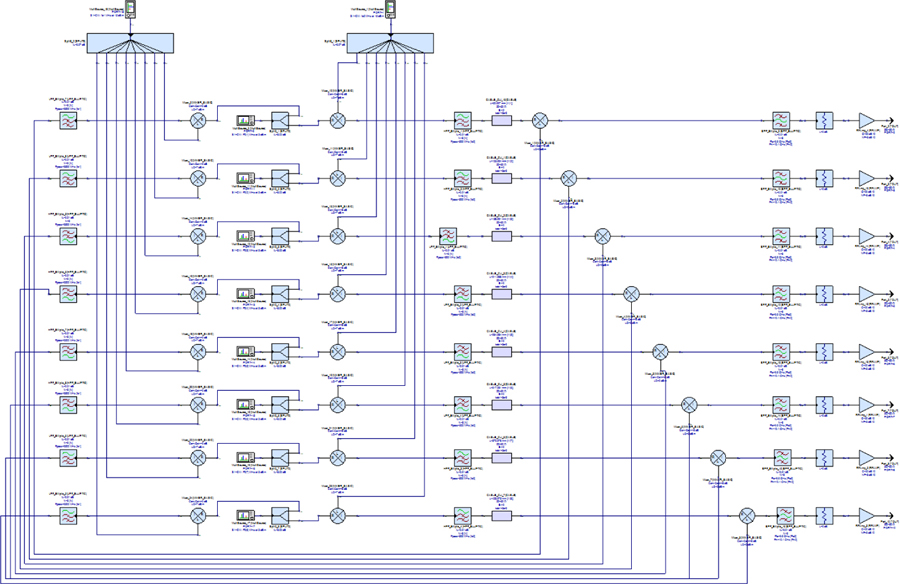Select the top-right power splitter block
Viewport: 900px width, 584px height.
[x=391, y=43]
